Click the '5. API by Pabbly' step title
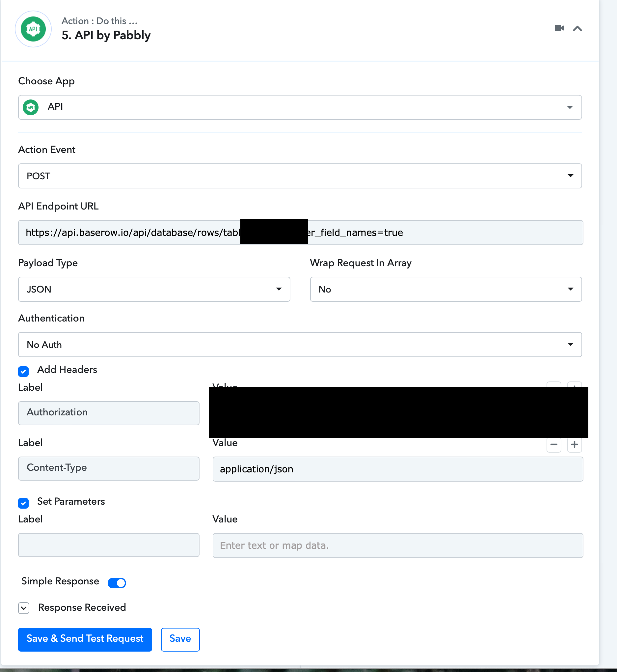Screen dimensions: 617x672 (x=106, y=35)
